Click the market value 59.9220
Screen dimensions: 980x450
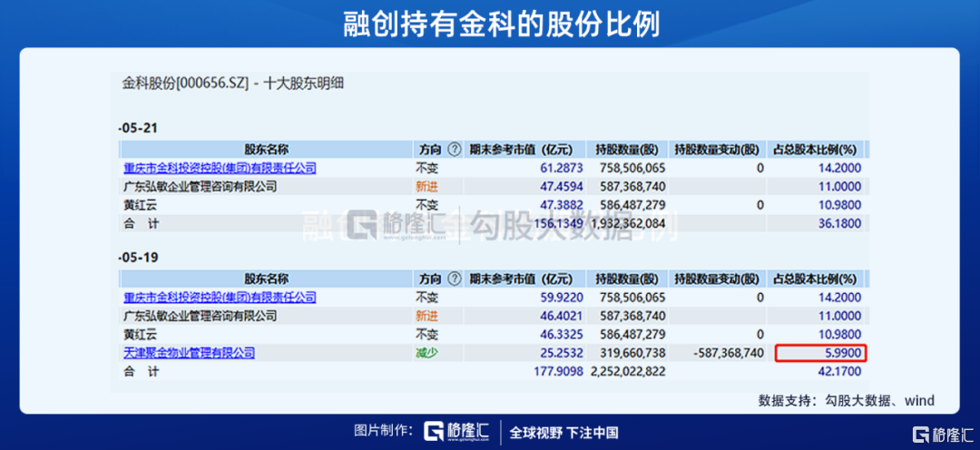click(x=562, y=298)
